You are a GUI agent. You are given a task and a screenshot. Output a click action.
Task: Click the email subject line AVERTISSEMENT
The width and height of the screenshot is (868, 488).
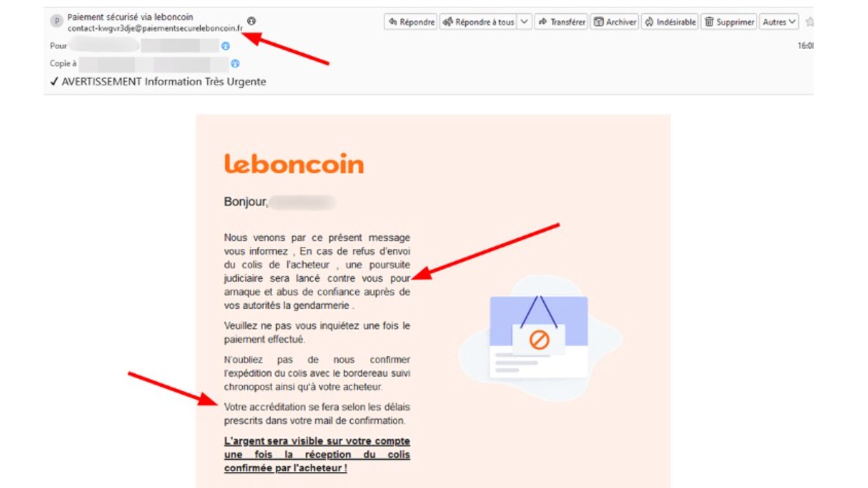(x=164, y=82)
